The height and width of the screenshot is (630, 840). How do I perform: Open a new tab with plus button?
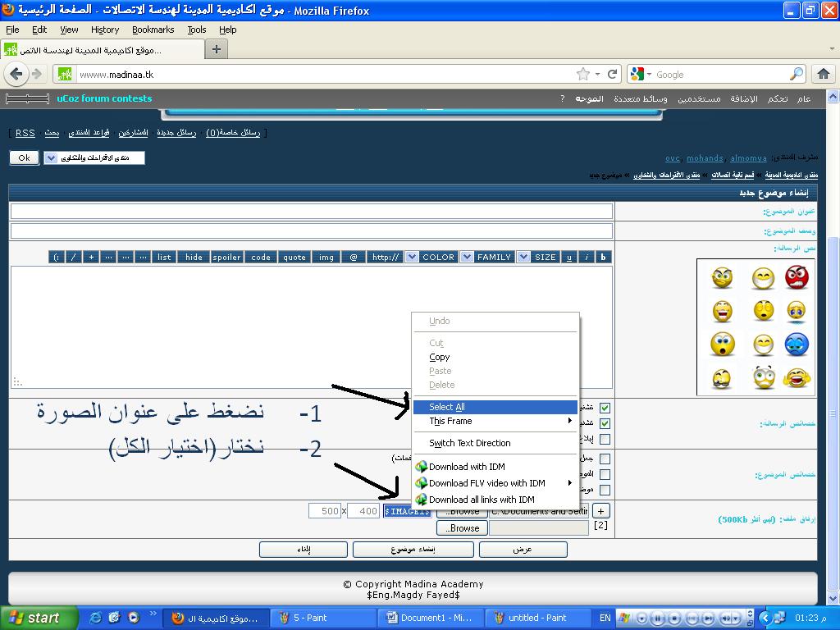[x=217, y=49]
